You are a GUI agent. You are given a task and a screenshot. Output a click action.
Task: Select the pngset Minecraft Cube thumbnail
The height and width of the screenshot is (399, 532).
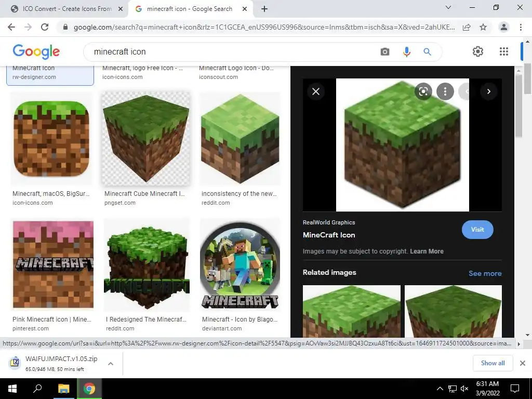coord(146,139)
